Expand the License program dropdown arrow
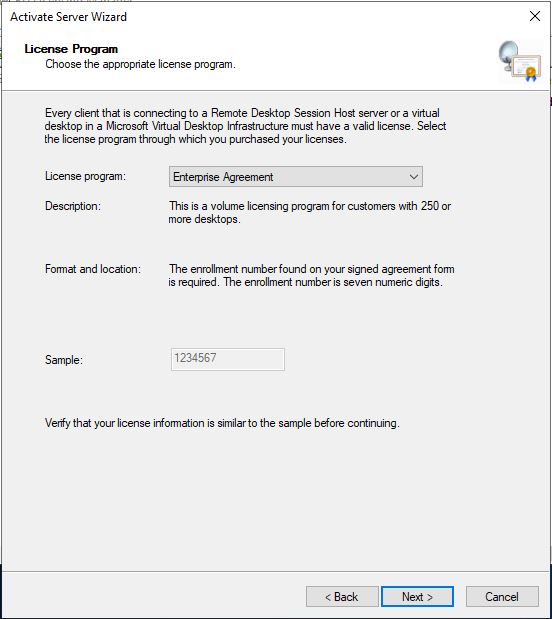This screenshot has width=552, height=619. (413, 176)
